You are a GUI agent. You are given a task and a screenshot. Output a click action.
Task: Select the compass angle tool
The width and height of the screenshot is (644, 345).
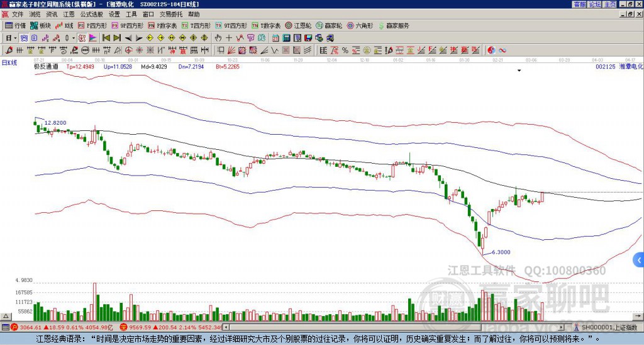118,50
